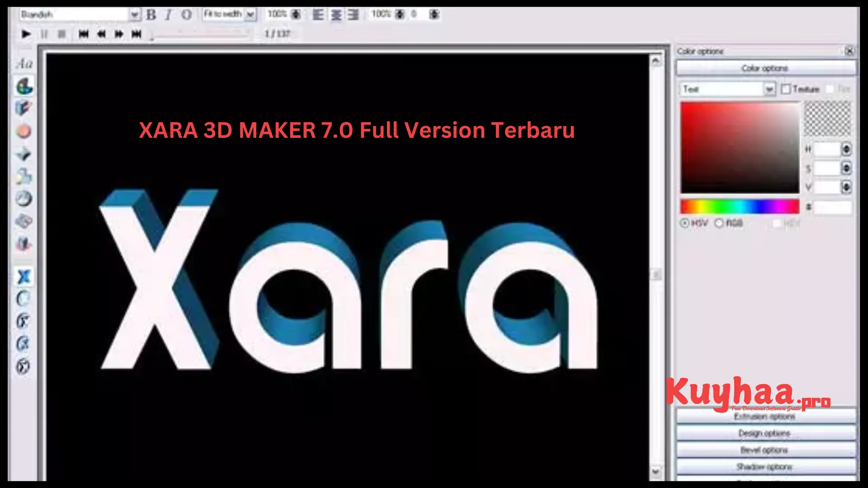Open the Extrusion options panel
This screenshot has width=868, height=488.
pos(766,417)
